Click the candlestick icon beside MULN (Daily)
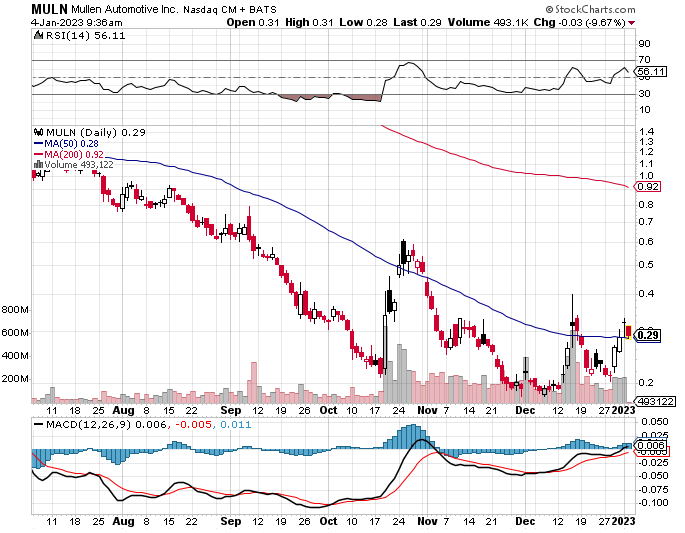 tap(38, 132)
